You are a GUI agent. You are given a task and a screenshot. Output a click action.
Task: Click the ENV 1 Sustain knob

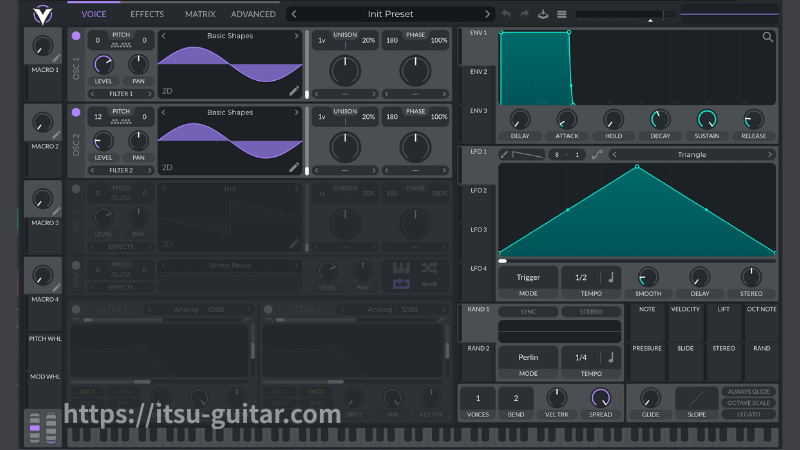point(707,120)
